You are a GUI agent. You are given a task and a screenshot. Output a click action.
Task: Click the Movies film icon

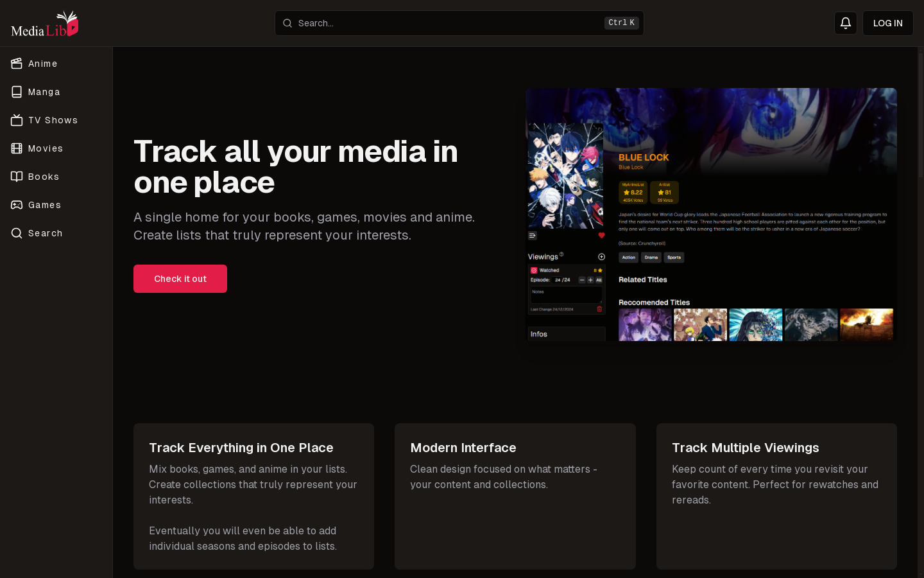pyautogui.click(x=17, y=148)
